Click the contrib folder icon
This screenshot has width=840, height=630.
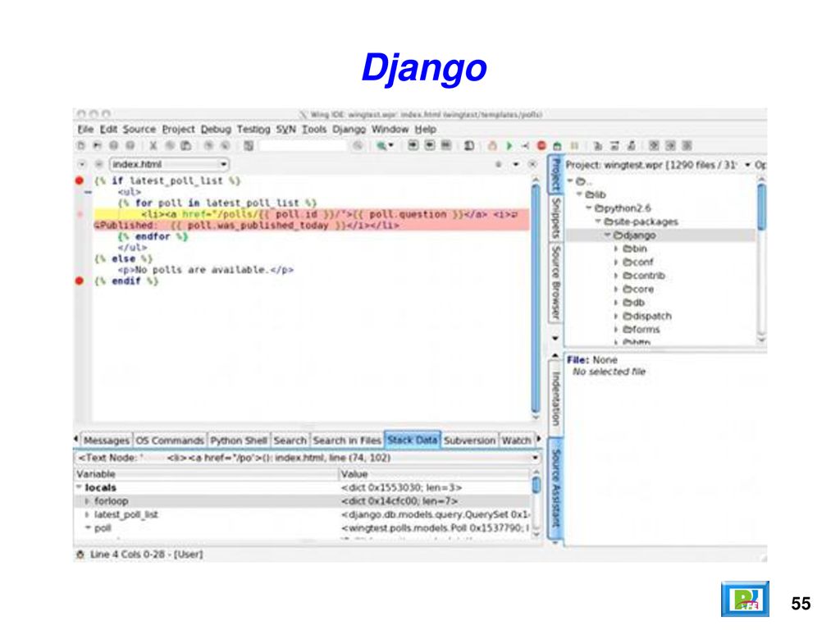[628, 276]
